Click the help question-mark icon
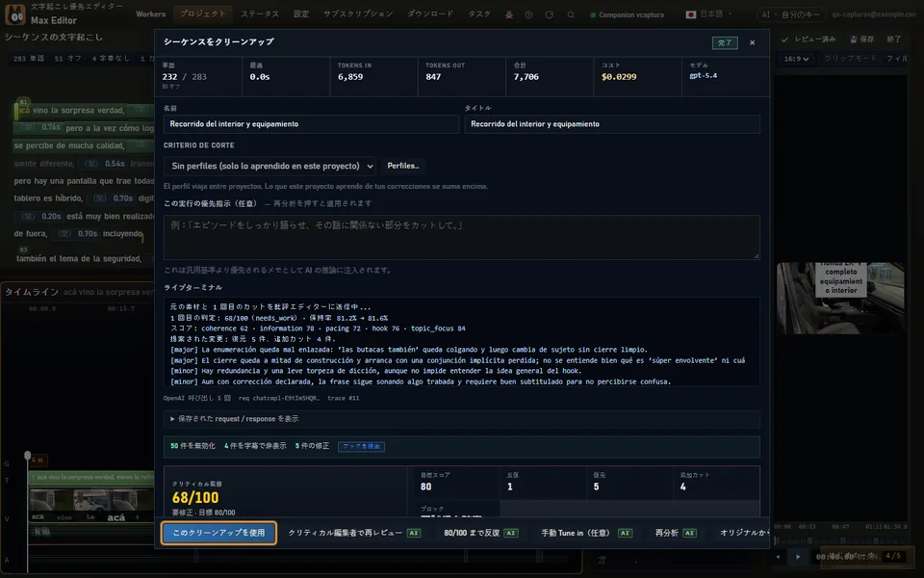 pyautogui.click(x=528, y=14)
